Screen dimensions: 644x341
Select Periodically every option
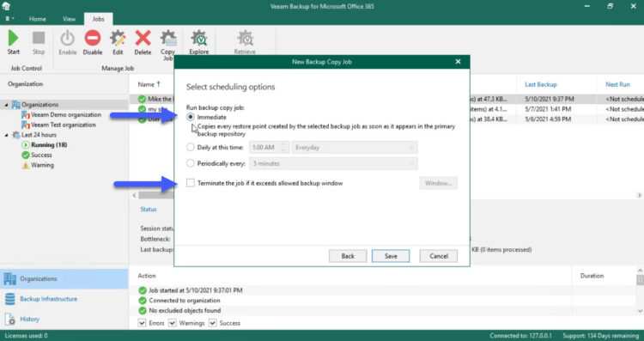[x=190, y=163]
